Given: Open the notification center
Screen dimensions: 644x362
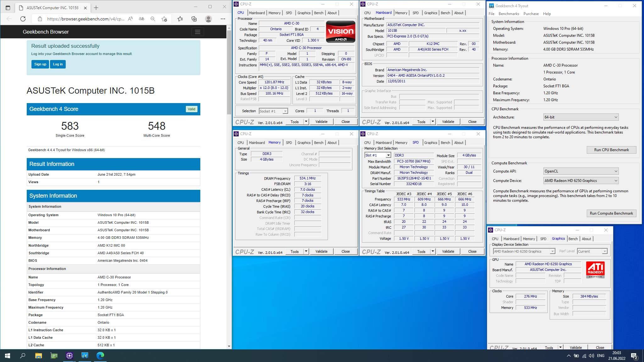Looking at the screenshot, I should [634, 356].
